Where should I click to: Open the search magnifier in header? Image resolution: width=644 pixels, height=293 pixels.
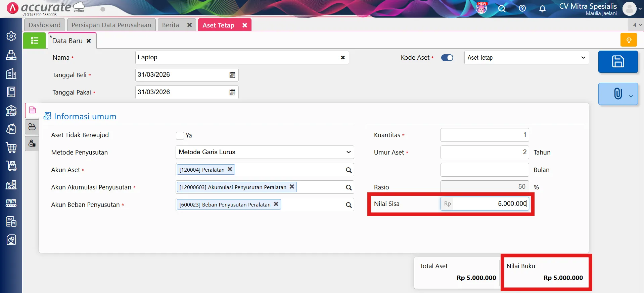[502, 9]
